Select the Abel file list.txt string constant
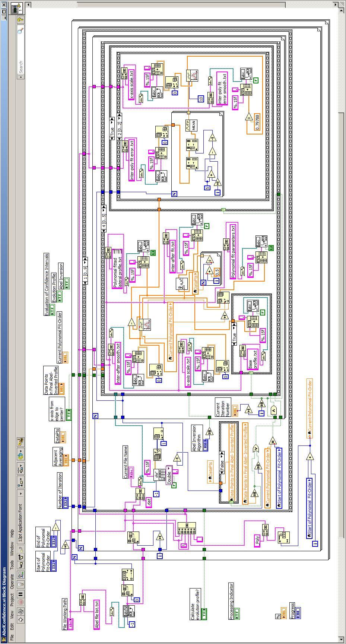Image resolution: width=346 pixels, height=644 pixels. 97,614
